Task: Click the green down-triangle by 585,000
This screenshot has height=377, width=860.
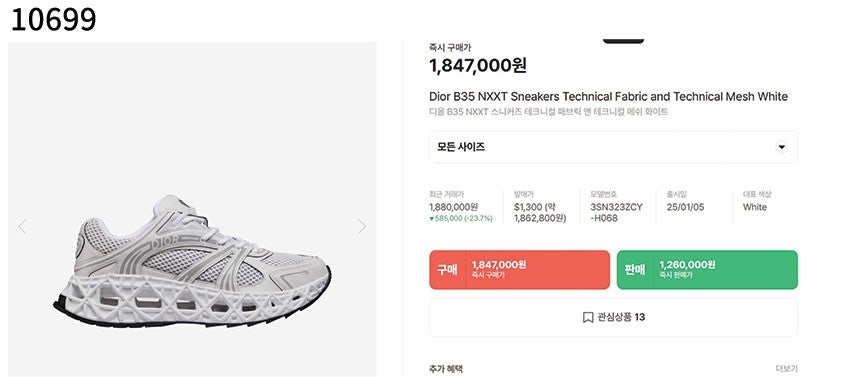Action: (432, 218)
